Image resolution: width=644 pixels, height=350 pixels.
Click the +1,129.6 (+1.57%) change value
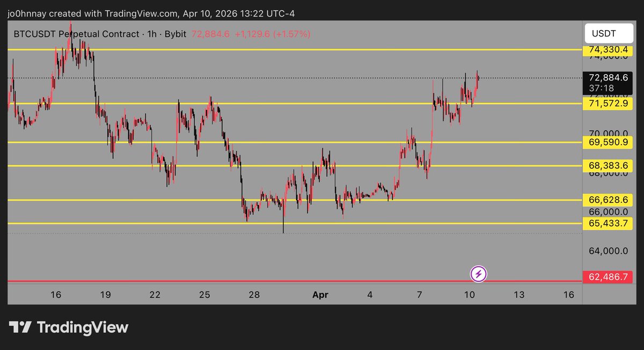click(272, 34)
